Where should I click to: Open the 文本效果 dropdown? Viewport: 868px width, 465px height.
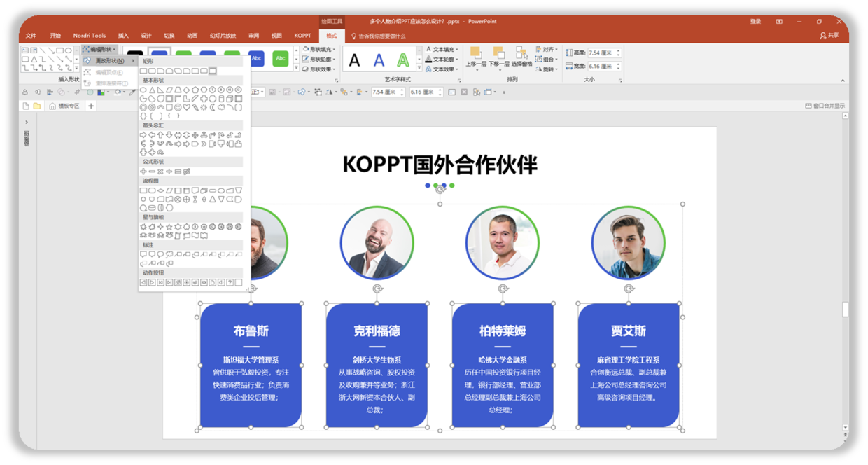(442, 69)
